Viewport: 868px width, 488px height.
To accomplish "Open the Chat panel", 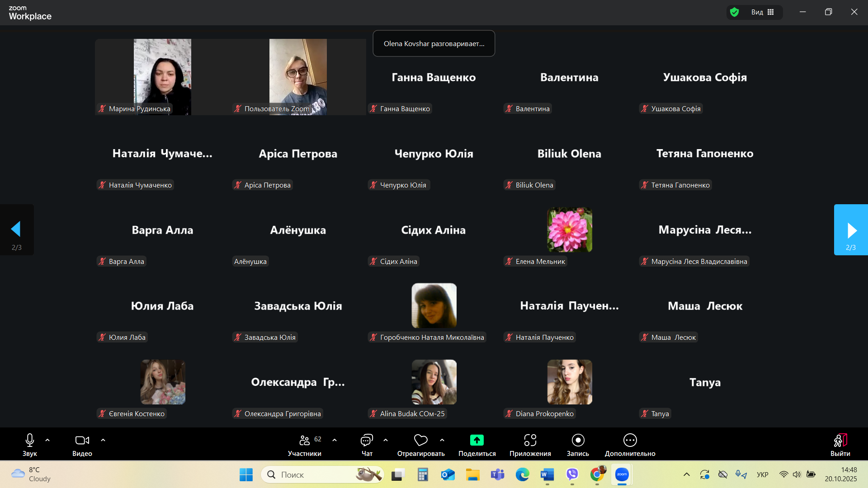I will click(367, 440).
